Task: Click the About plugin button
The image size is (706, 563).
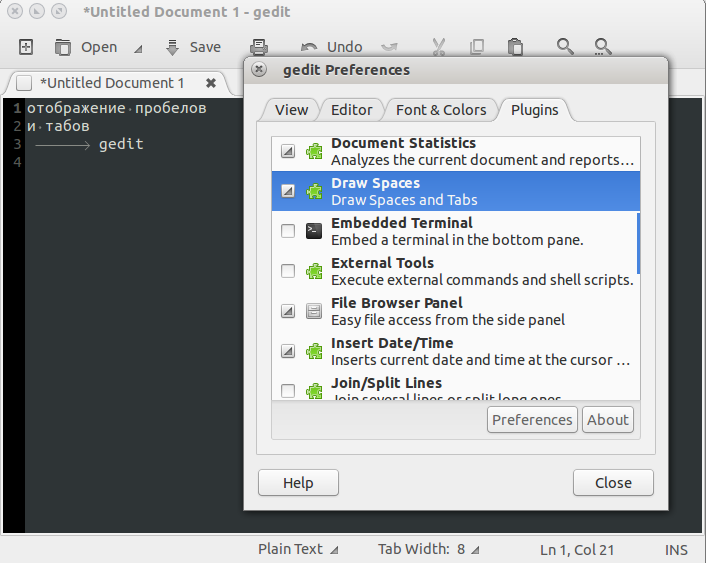Action: (x=608, y=420)
